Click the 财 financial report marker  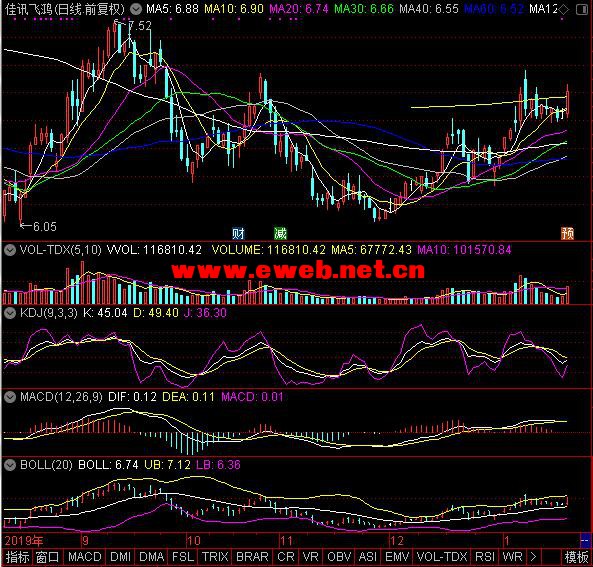point(238,233)
